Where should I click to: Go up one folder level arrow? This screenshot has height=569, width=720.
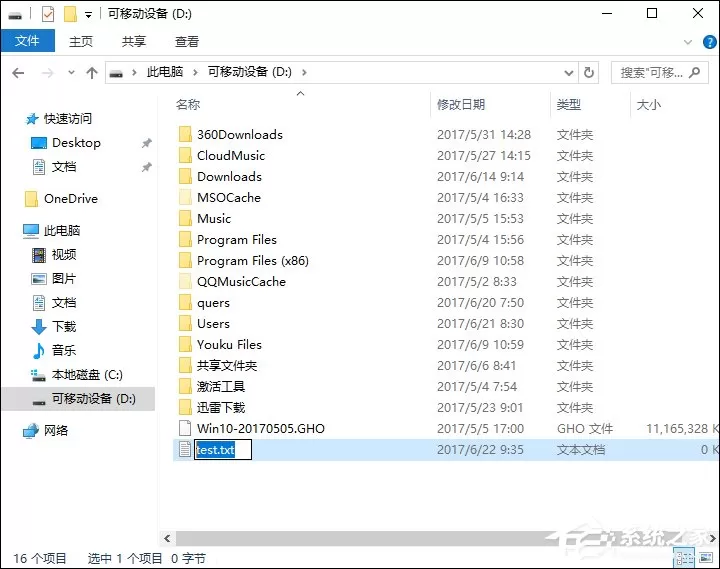(x=92, y=73)
